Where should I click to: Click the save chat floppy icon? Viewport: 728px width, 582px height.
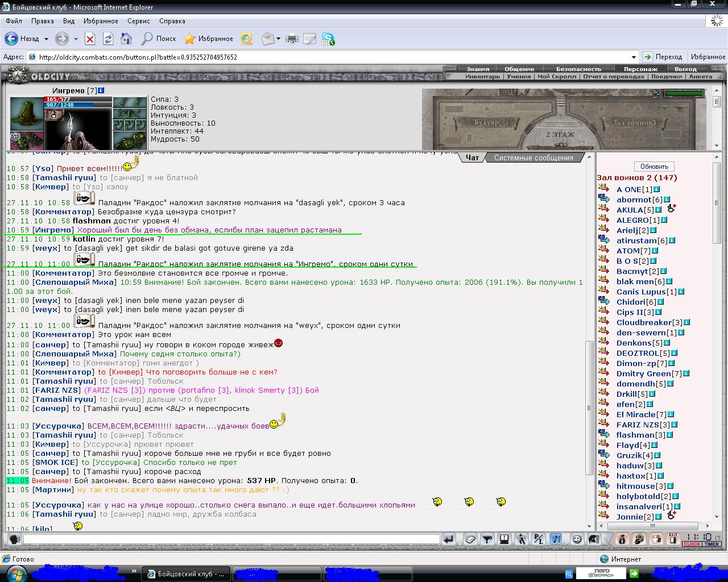pos(504,539)
